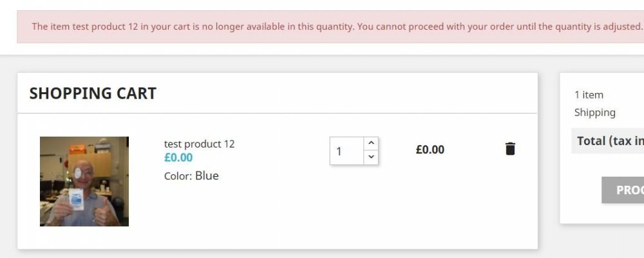
Task: Click the bold £0.00 line total
Action: coord(430,150)
